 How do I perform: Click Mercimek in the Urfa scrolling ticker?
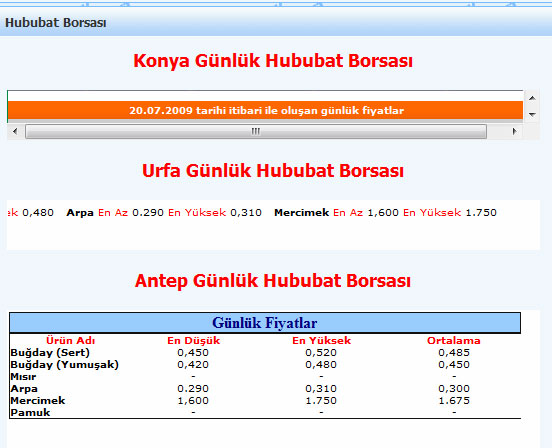[x=301, y=213]
